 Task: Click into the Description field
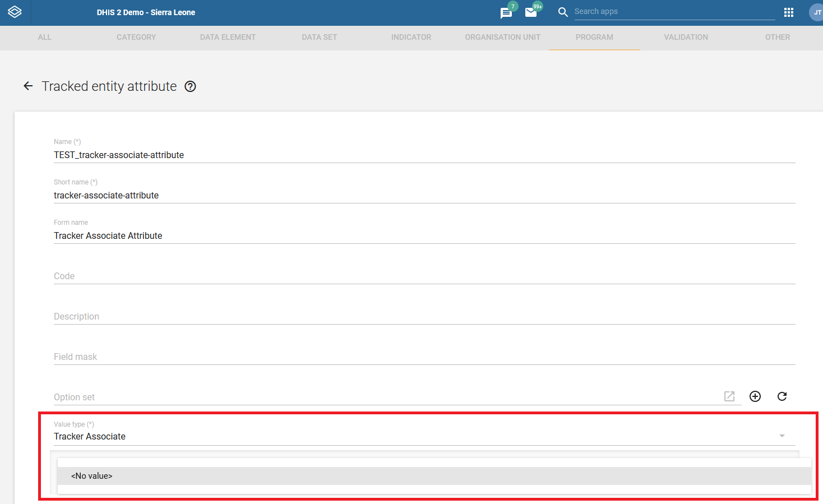coord(424,316)
